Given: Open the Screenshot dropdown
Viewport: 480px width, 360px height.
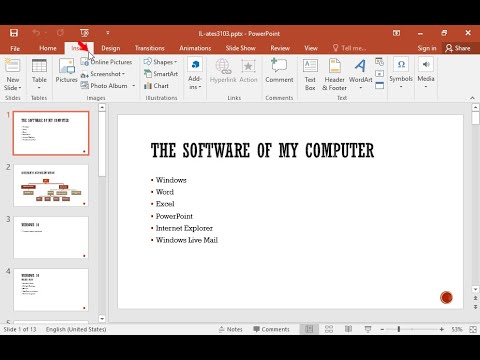Looking at the screenshot, I should (x=103, y=74).
